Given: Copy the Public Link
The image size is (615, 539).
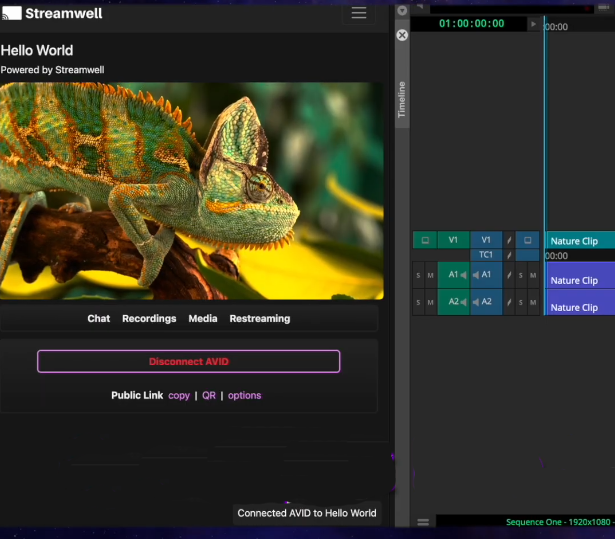Looking at the screenshot, I should pos(179,395).
